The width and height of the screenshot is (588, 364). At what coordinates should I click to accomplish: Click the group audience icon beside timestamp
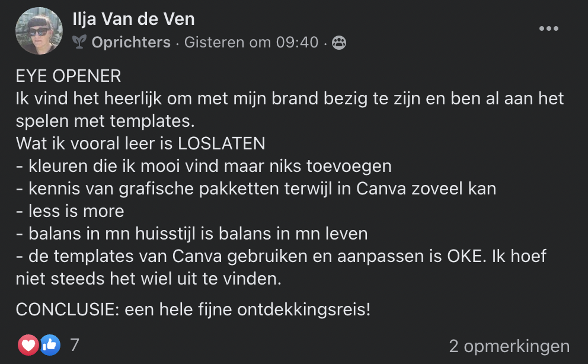[339, 42]
